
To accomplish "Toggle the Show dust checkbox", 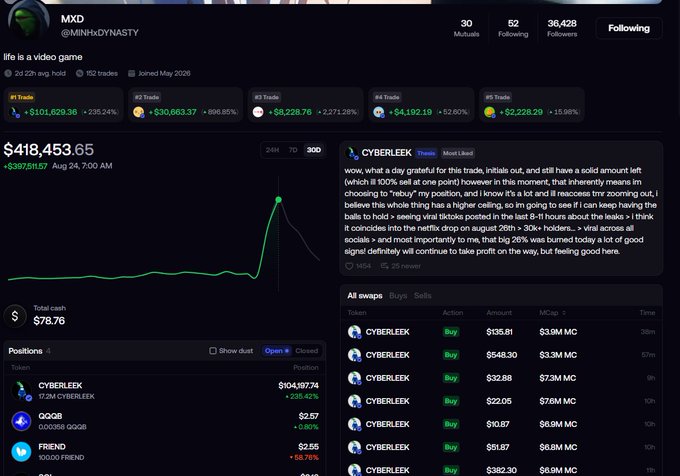I will (212, 351).
